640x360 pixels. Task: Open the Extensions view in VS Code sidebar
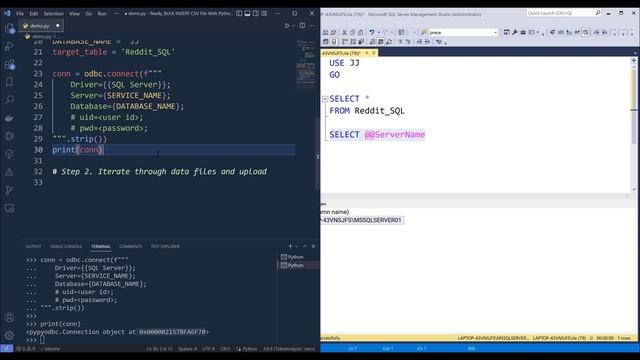[9, 64]
